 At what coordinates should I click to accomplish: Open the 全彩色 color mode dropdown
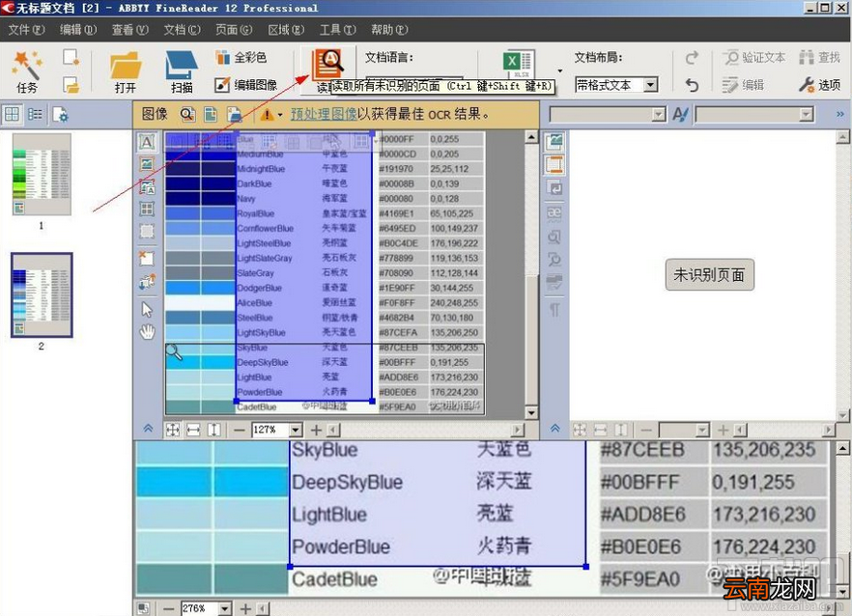click(241, 57)
